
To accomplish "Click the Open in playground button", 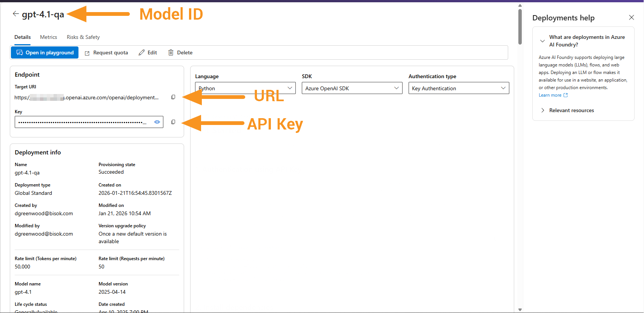I will pos(45,52).
